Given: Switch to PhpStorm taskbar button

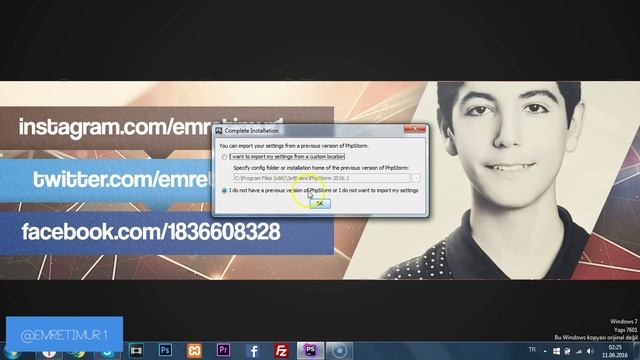Looking at the screenshot, I should tap(311, 351).
